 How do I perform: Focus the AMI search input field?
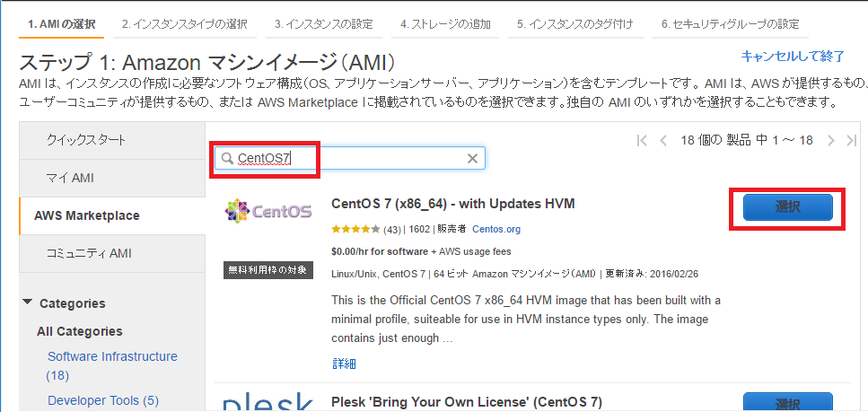coord(350,158)
